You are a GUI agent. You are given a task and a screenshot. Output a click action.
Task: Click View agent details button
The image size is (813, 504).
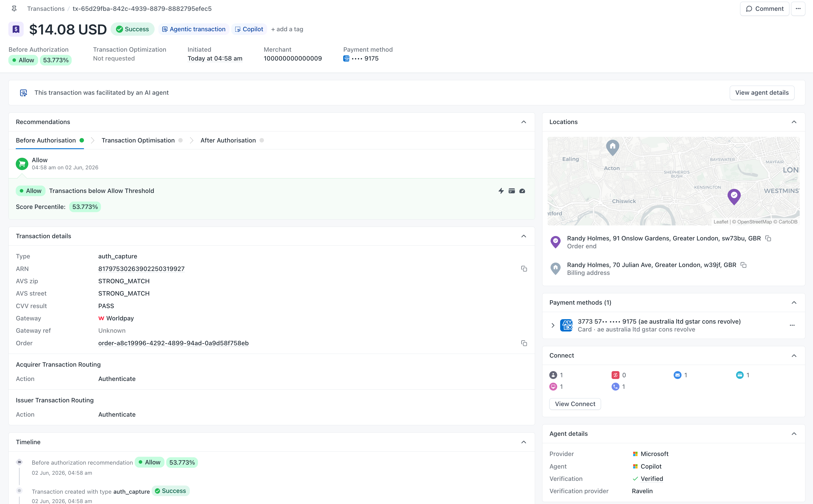coord(762,93)
